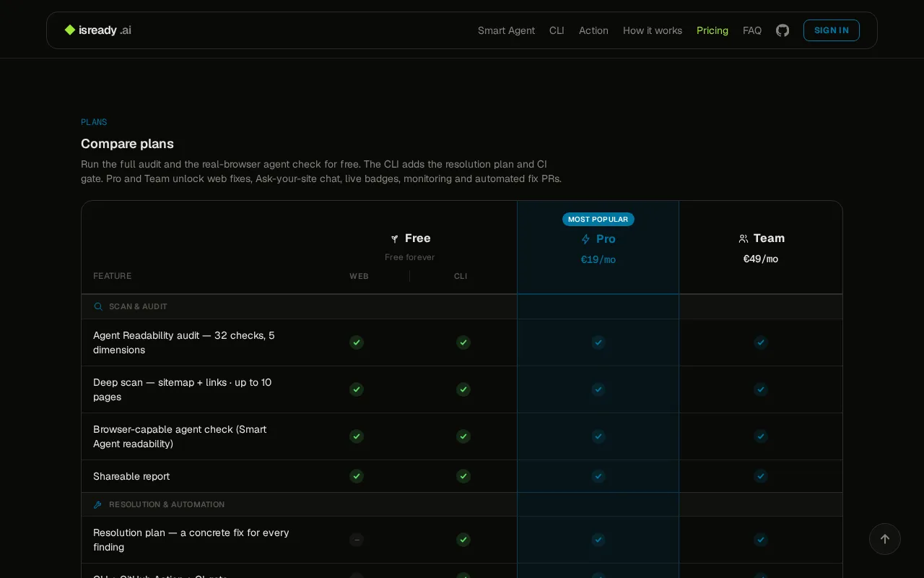Click the Pro plan lightning icon
924x578 pixels.
click(585, 239)
